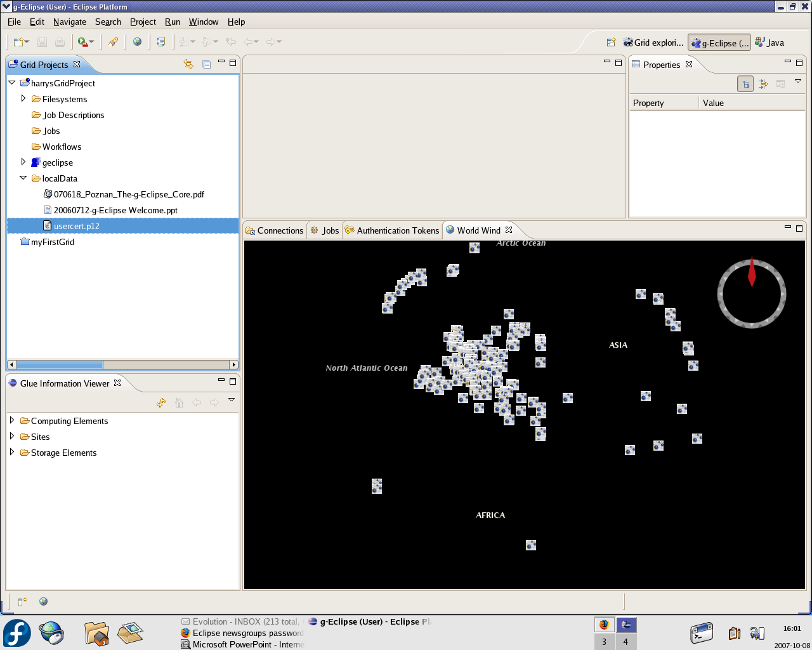812x650 pixels.
Task: Click scrollbar right arrow in Grid Projects
Action: (x=233, y=364)
